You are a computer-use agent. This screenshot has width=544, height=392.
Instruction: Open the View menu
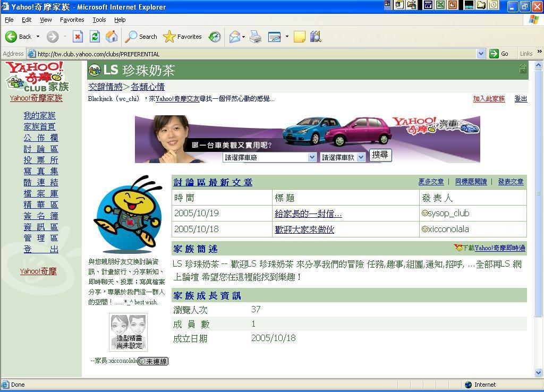pyautogui.click(x=46, y=20)
